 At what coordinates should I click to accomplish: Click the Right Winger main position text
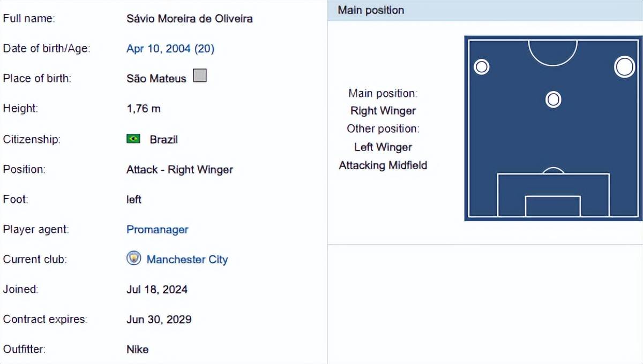383,111
